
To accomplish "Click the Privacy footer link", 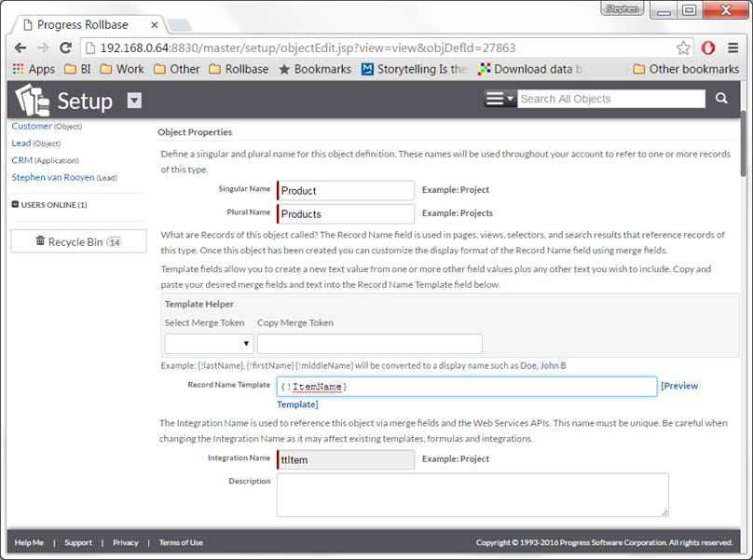I will pyautogui.click(x=125, y=542).
